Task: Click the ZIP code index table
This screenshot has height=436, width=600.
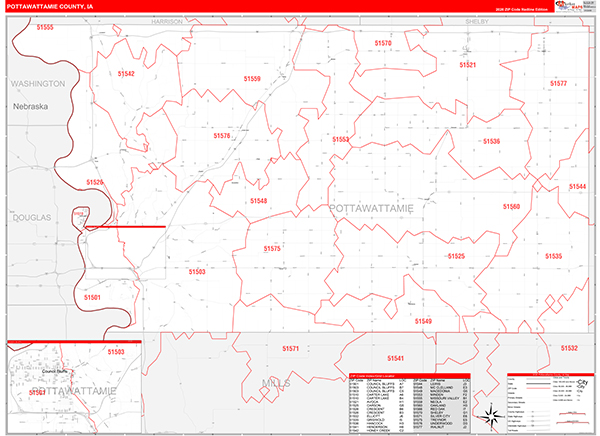Action: 410,403
